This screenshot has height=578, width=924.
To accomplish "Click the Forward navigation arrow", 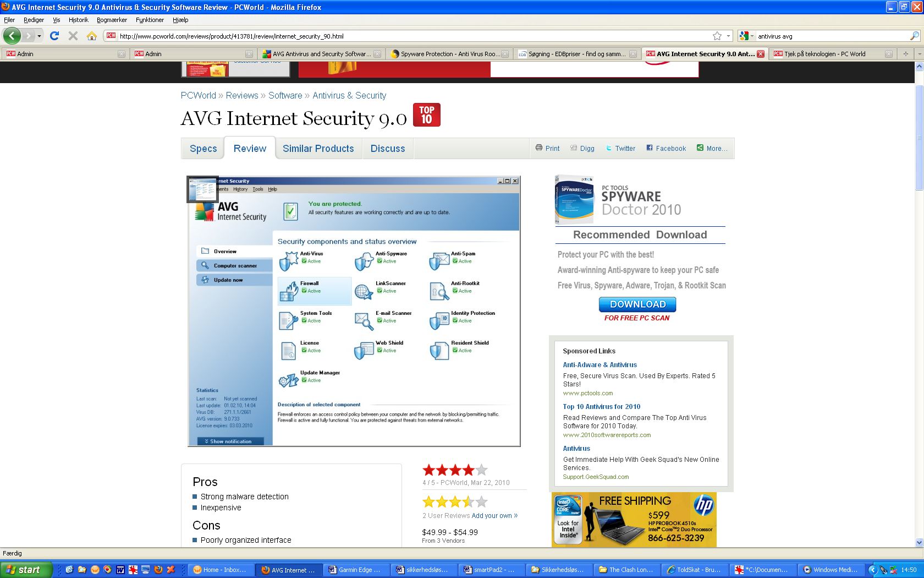I will point(28,36).
